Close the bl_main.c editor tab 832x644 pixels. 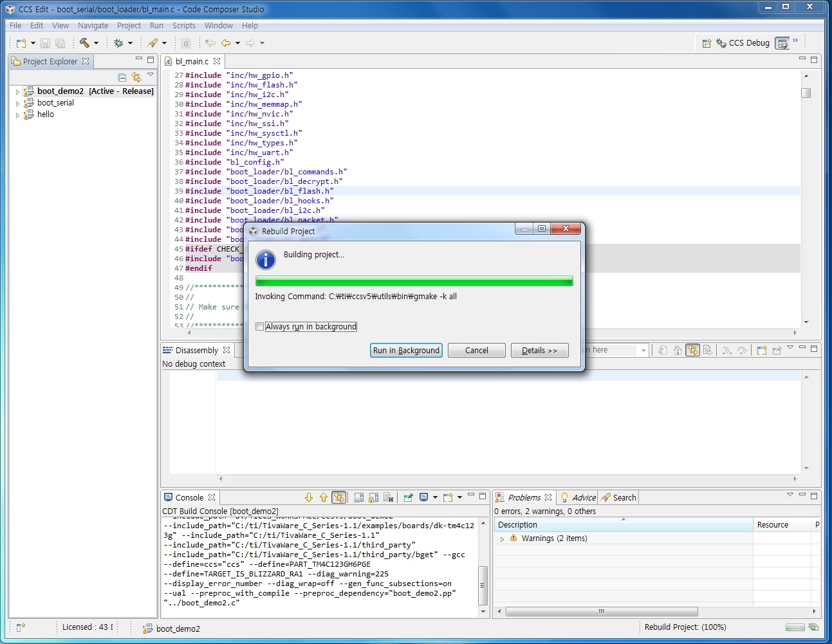tap(217, 62)
